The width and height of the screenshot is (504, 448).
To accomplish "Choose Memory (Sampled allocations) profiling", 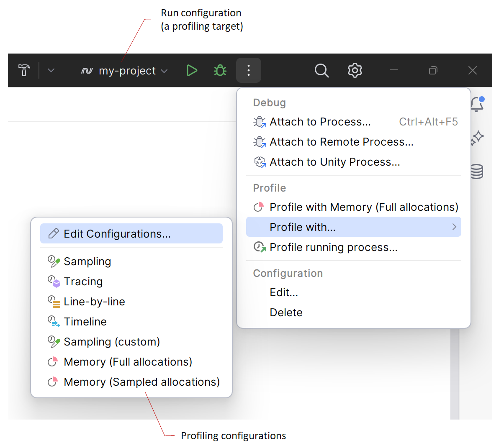I will tap(141, 381).
